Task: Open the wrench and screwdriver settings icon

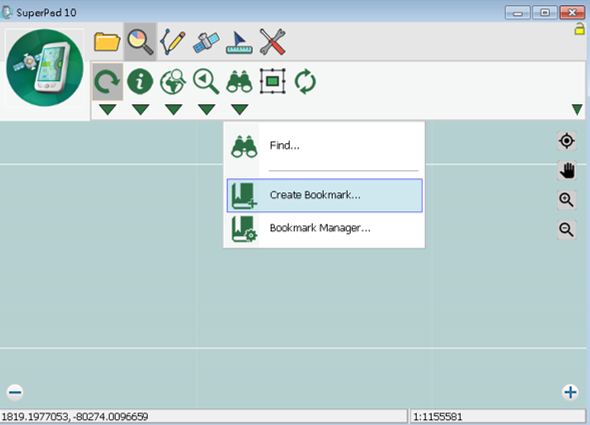Action: pyautogui.click(x=272, y=42)
